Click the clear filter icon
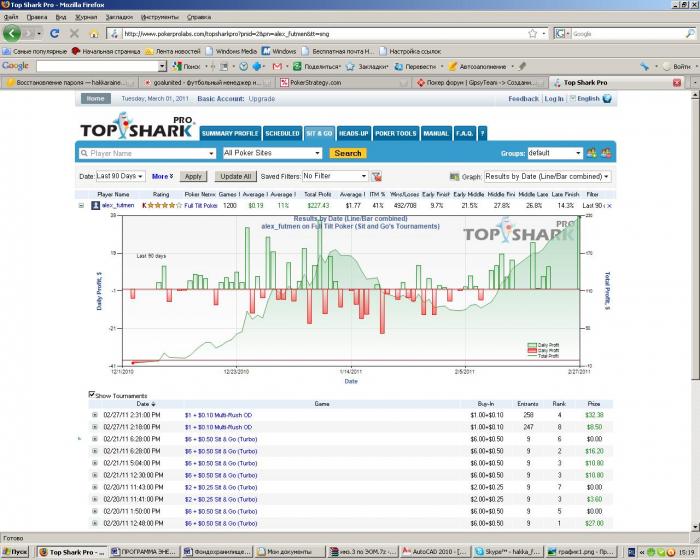 (376, 177)
